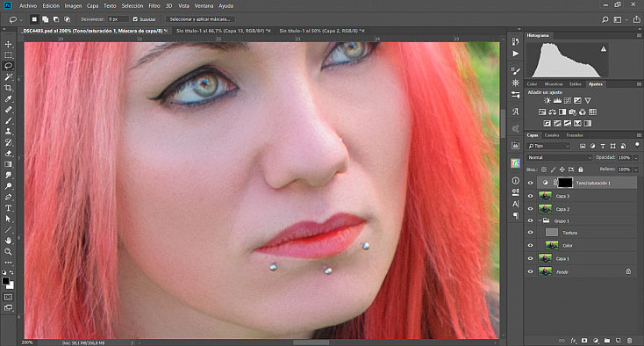This screenshot has width=644, height=346.
Task: Open the TK panel icon
Action: pos(515,163)
